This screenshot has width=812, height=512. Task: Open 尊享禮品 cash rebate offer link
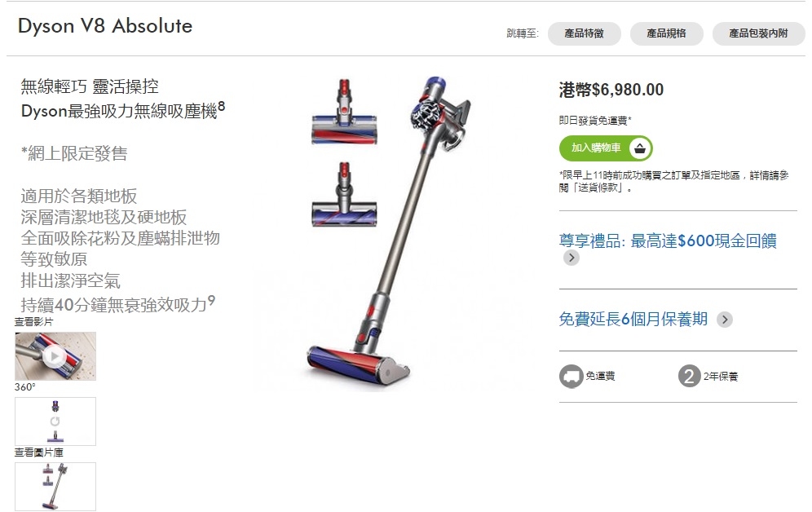pos(668,241)
